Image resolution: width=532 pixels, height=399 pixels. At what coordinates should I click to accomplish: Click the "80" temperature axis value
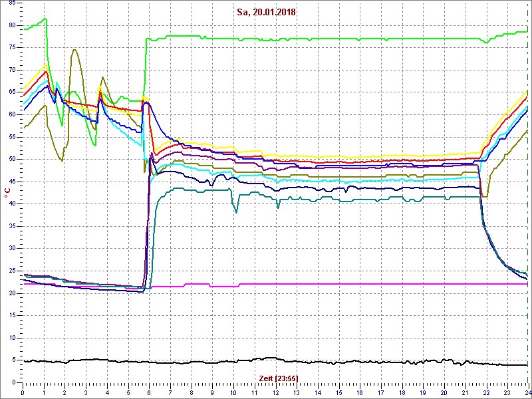(11, 25)
